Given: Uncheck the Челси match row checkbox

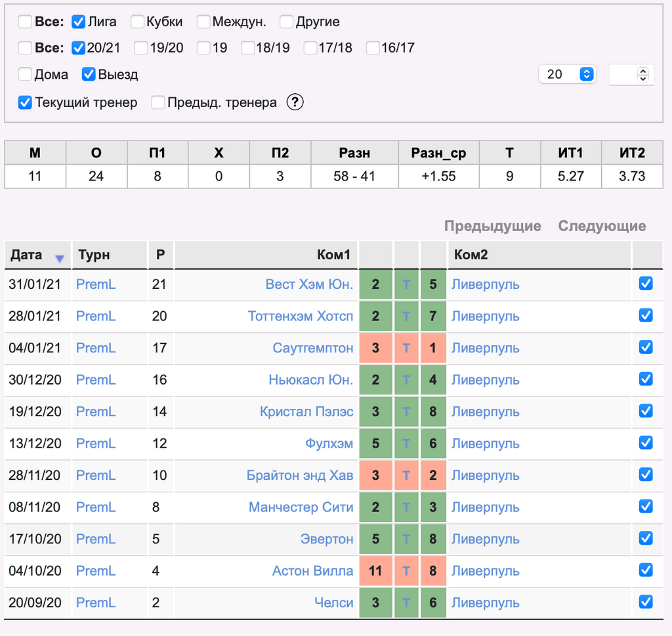Looking at the screenshot, I should pyautogui.click(x=646, y=601).
